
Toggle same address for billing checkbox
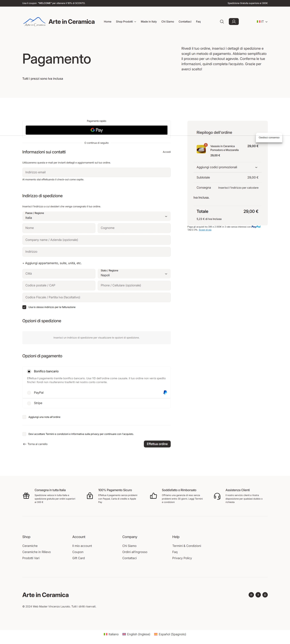pos(24,307)
